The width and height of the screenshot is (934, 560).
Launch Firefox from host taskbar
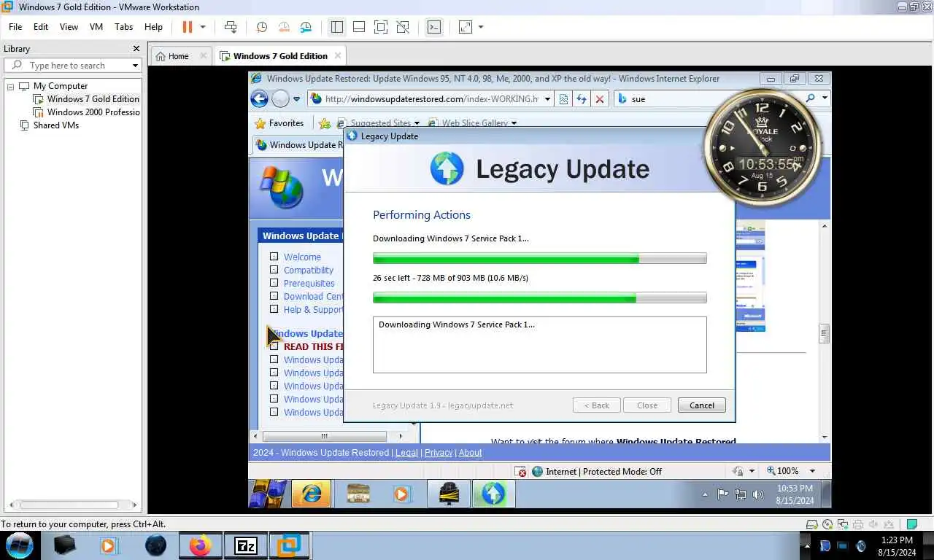200,545
